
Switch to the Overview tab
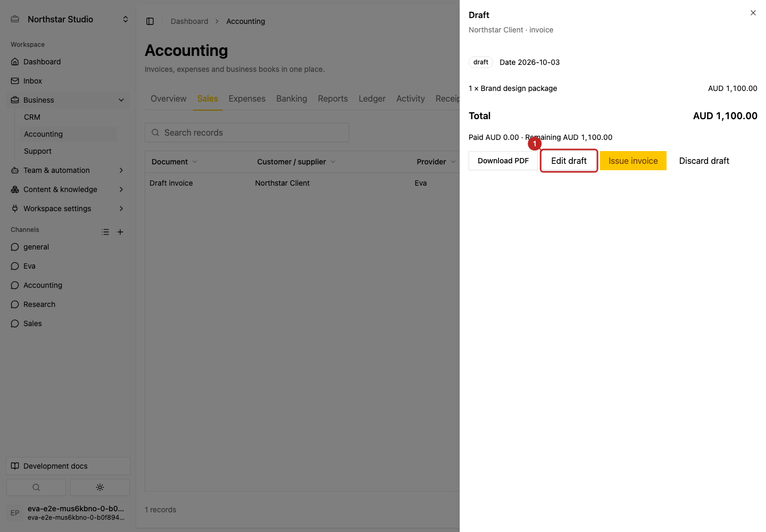point(169,99)
